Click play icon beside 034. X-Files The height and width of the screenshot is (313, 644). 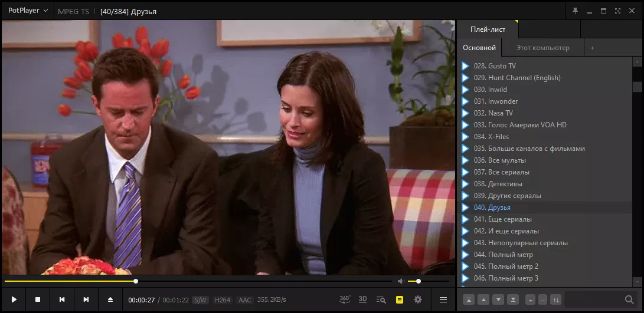(x=465, y=137)
